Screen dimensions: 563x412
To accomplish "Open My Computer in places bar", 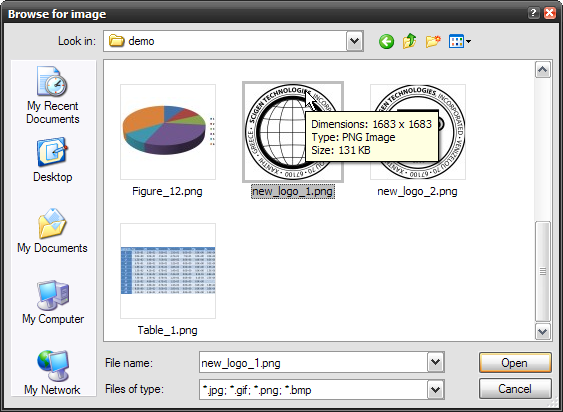I will [53, 302].
